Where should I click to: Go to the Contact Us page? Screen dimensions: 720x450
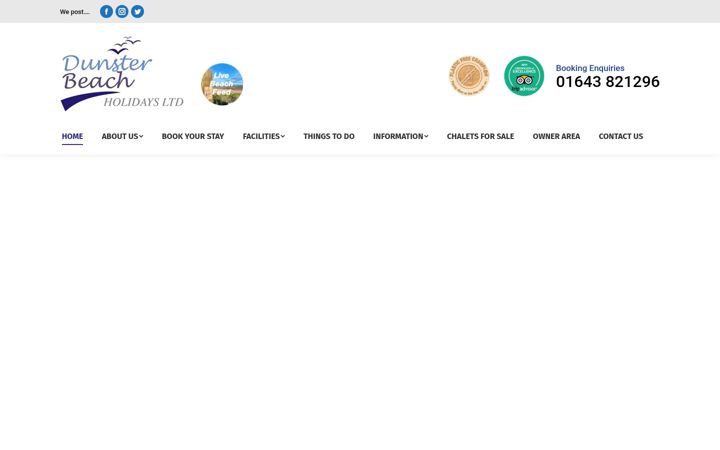click(621, 136)
